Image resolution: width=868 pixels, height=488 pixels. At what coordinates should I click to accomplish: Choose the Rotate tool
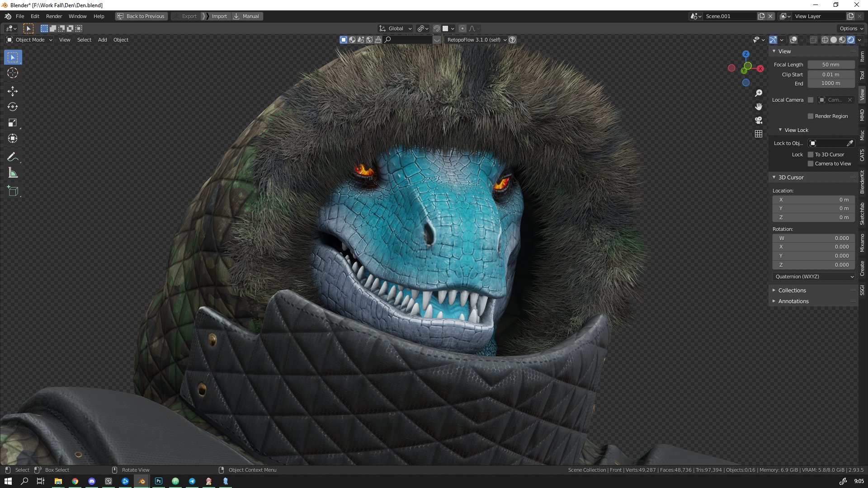click(13, 107)
